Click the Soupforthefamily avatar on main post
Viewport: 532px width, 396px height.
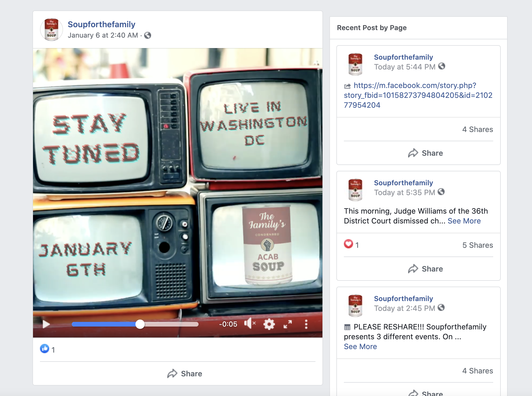pyautogui.click(x=52, y=30)
